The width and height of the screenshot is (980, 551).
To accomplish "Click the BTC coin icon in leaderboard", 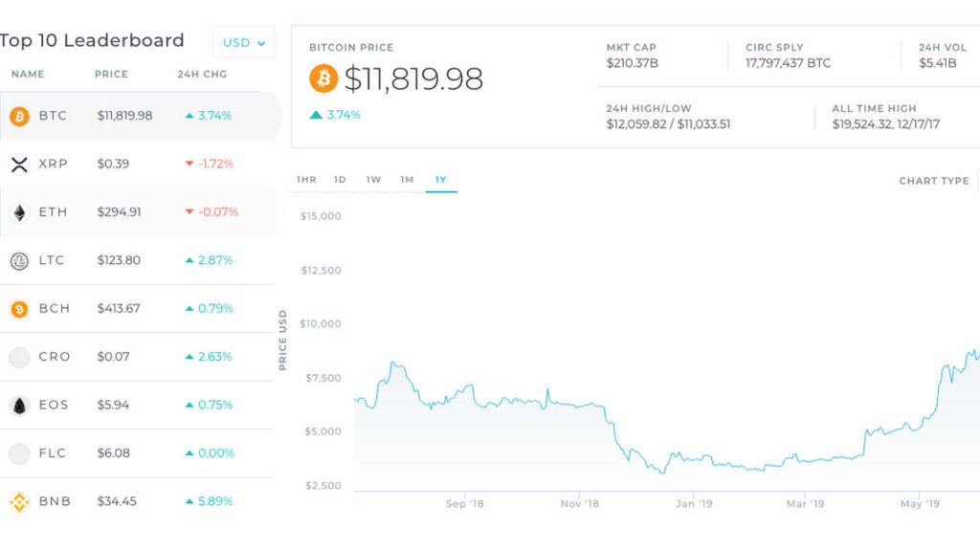I will (x=19, y=116).
